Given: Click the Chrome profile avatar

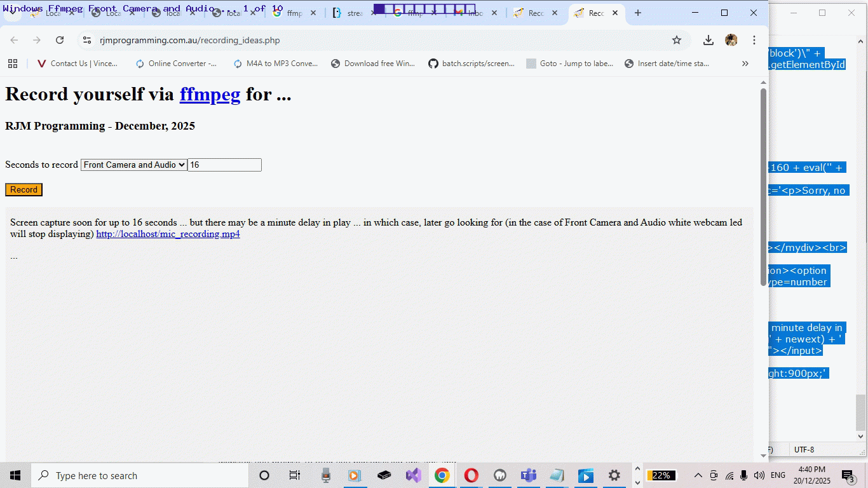Looking at the screenshot, I should pyautogui.click(x=731, y=39).
